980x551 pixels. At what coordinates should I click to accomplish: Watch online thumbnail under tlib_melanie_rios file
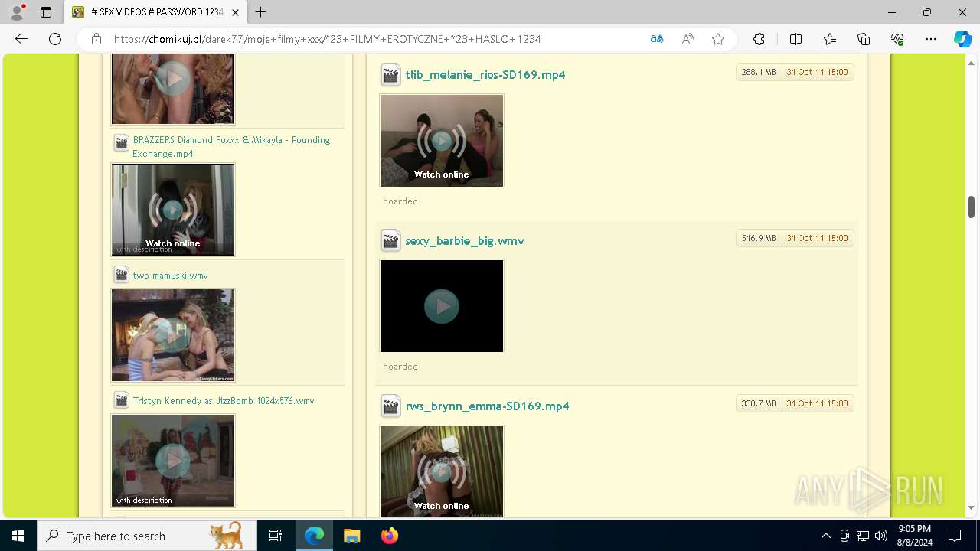pyautogui.click(x=442, y=141)
